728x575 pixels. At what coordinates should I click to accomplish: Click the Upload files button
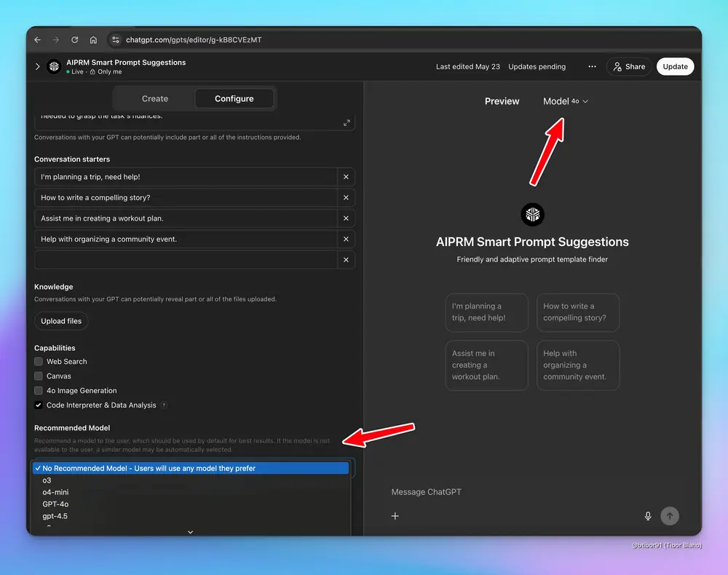(61, 321)
